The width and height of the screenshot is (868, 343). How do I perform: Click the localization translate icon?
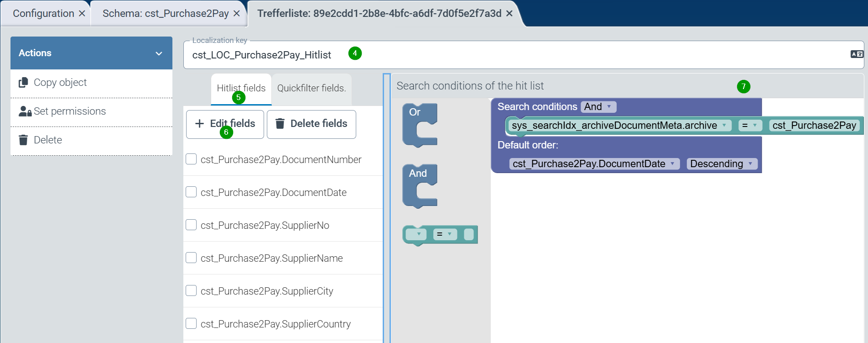coord(857,54)
